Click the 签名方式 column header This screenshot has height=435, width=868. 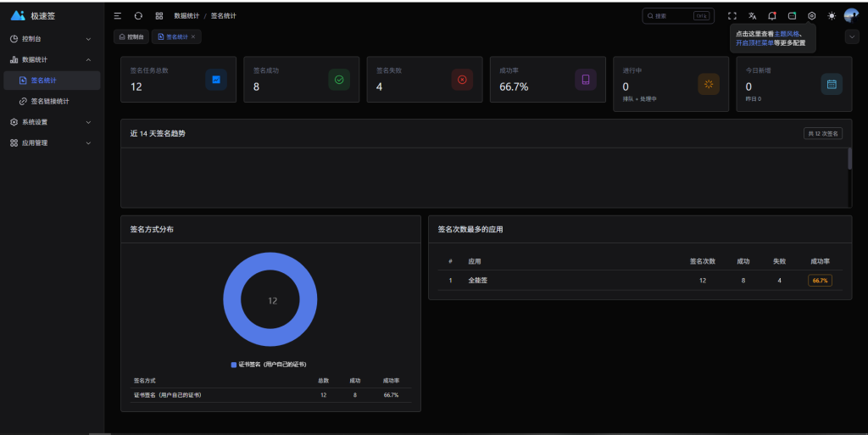pyautogui.click(x=144, y=381)
